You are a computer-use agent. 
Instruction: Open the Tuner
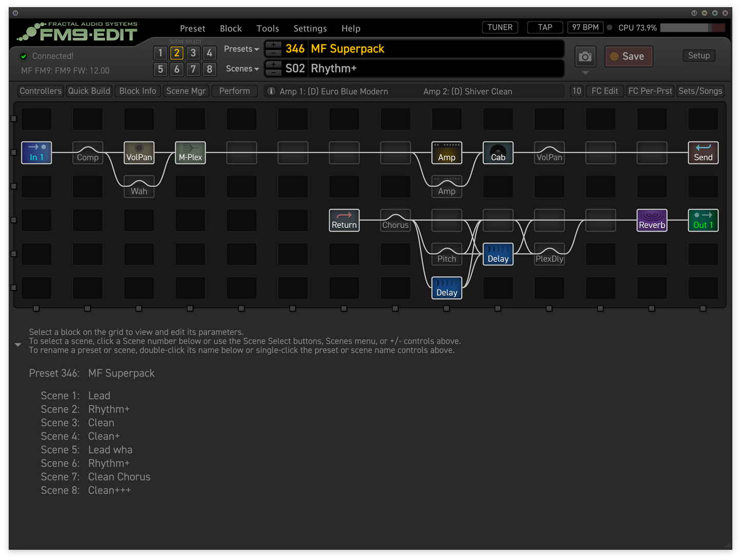coord(500,27)
